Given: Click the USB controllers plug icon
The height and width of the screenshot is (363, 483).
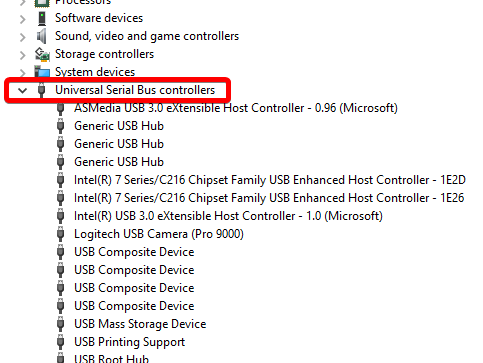Looking at the screenshot, I should 42,90.
